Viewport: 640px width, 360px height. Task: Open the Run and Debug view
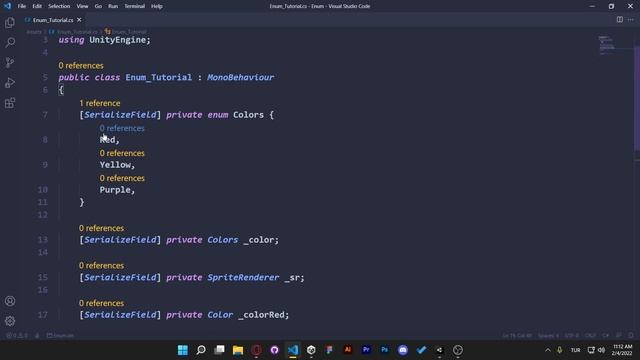click(x=10, y=83)
